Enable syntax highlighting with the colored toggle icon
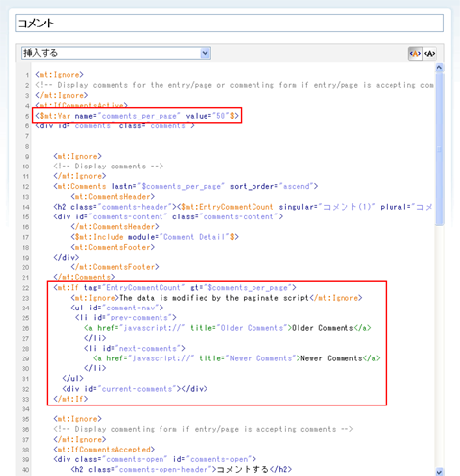 click(x=415, y=54)
